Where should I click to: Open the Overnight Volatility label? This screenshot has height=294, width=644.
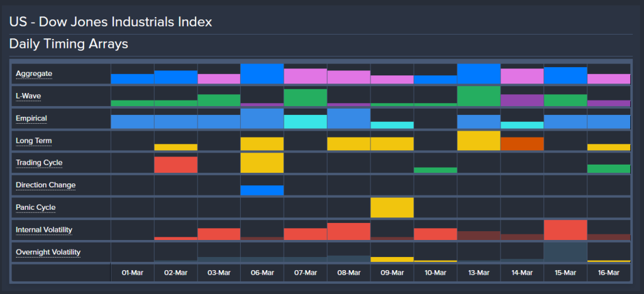pos(48,252)
